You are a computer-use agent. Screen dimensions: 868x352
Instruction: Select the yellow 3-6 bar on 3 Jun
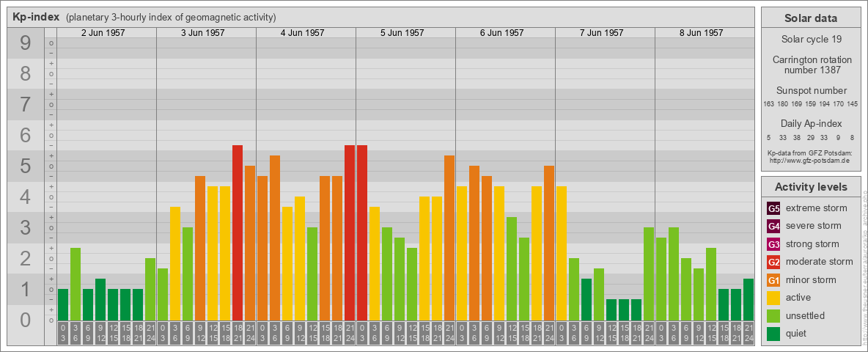tap(175, 263)
